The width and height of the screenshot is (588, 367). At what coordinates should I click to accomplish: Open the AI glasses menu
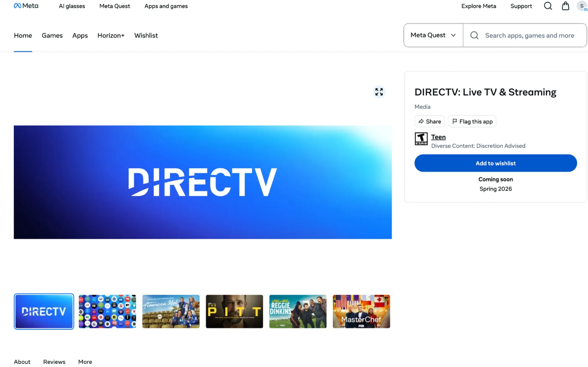72,6
